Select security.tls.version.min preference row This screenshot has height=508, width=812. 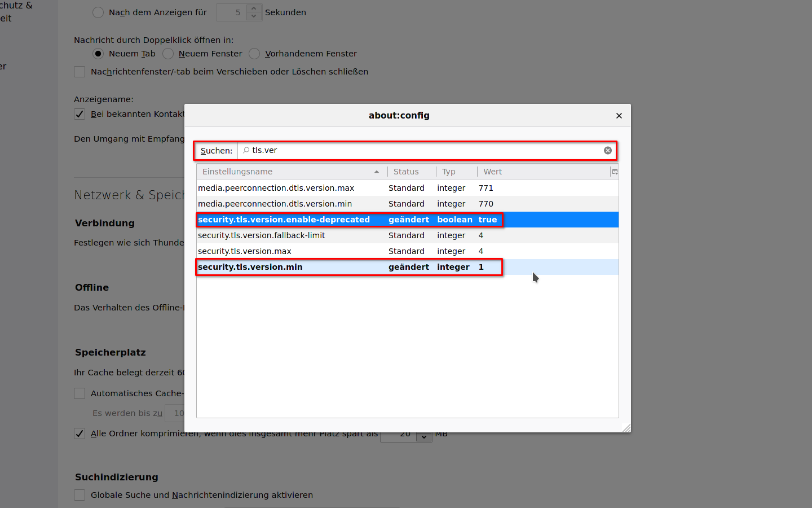[250, 267]
